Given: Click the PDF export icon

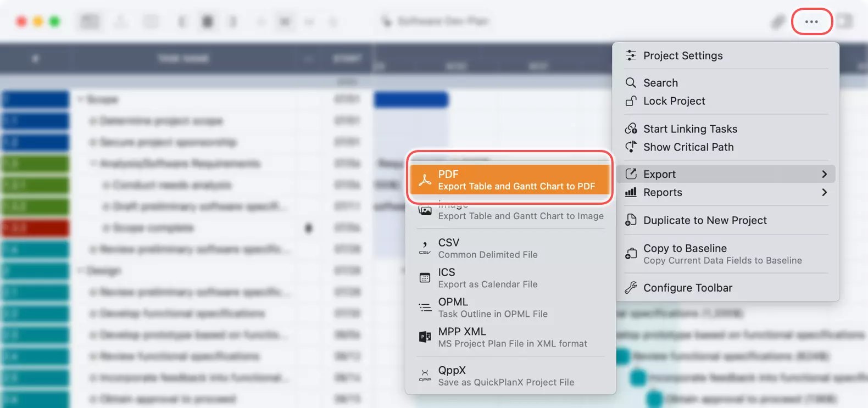Looking at the screenshot, I should click(425, 180).
